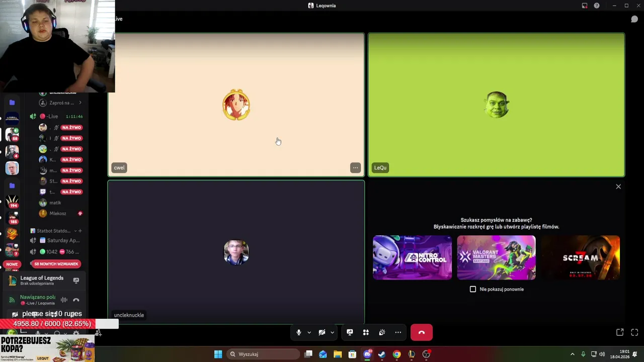Screen dimensions: 644x362
Task: Click 58 NOWYCH WZMIANEK mentions pill
Action: coord(56,264)
